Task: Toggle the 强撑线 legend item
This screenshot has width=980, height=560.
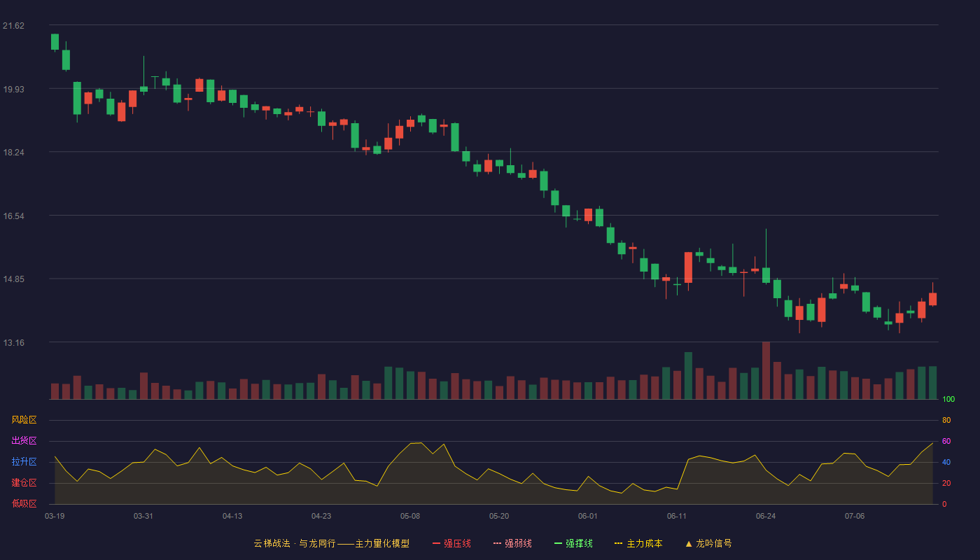Action: (x=573, y=543)
